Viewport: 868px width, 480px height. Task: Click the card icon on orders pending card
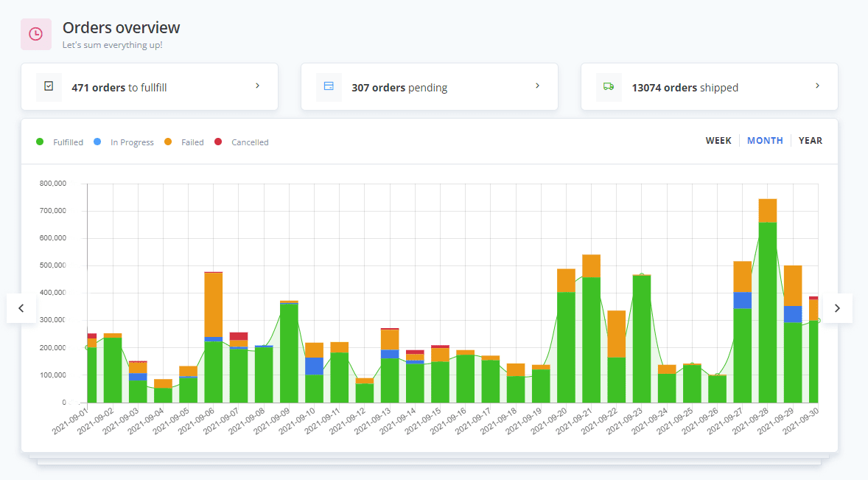[x=329, y=86]
